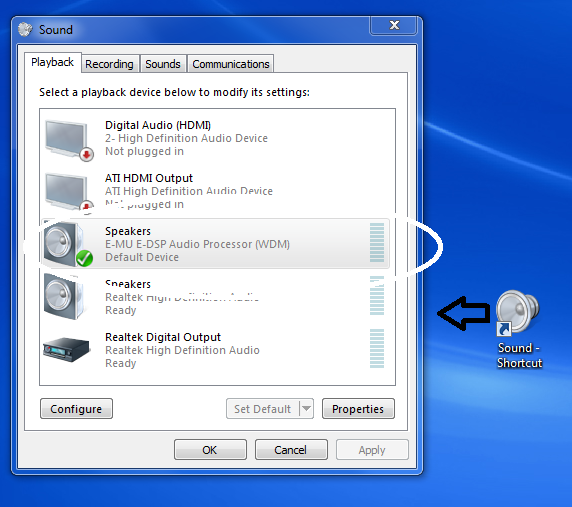Click the Apply button
The image size is (572, 507).
coord(372,450)
